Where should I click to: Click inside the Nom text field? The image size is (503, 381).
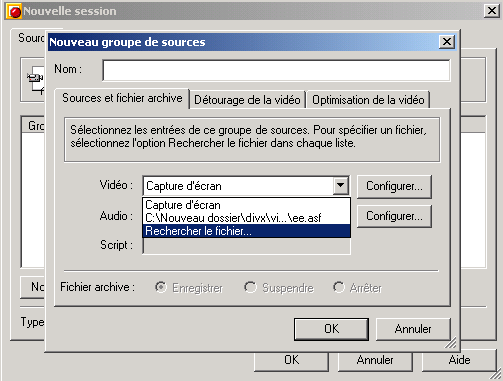276,70
